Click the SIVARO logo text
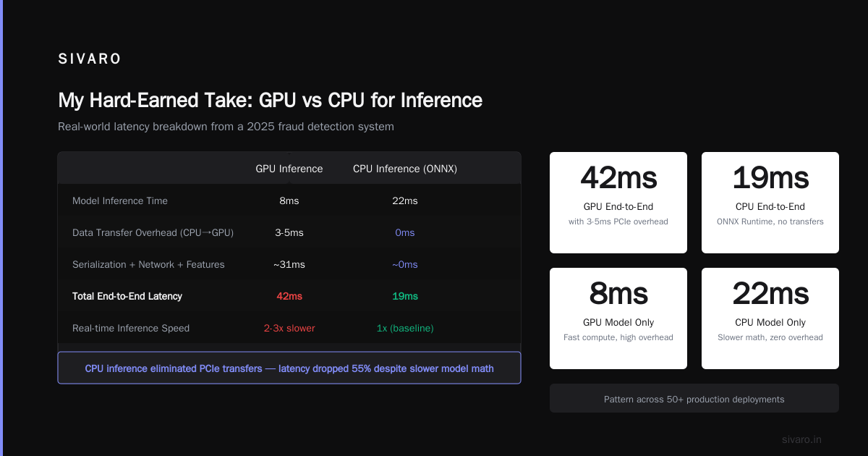 click(90, 59)
